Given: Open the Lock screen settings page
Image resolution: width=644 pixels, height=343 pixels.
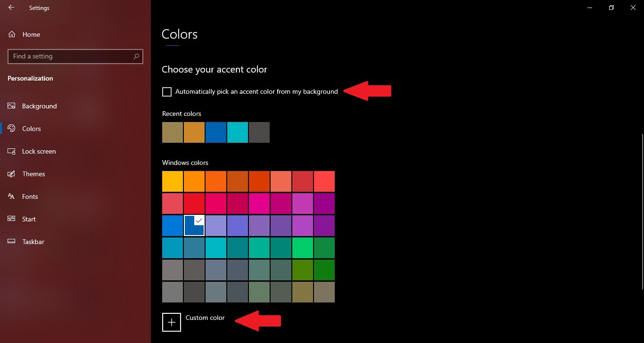Looking at the screenshot, I should click(39, 151).
